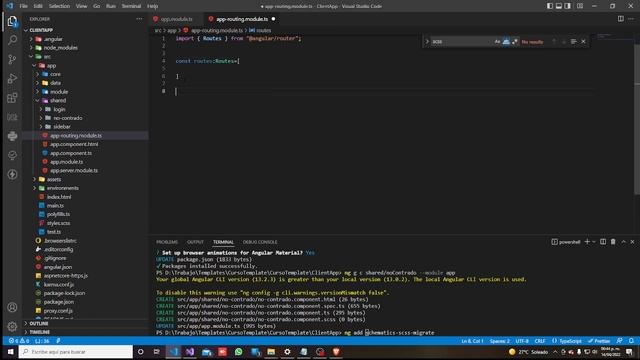Screen dimensions: 640x360
Task: Click the find input field
Action: tap(461, 41)
